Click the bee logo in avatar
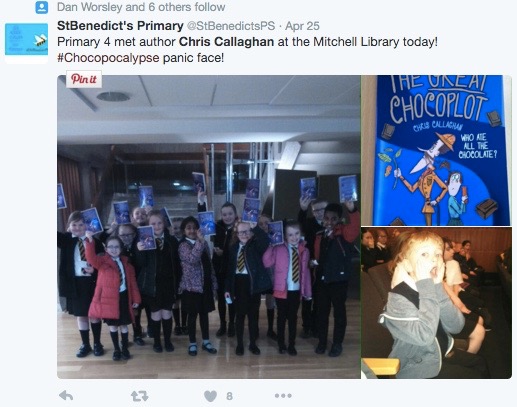The width and height of the screenshot is (517, 407). tap(41, 41)
